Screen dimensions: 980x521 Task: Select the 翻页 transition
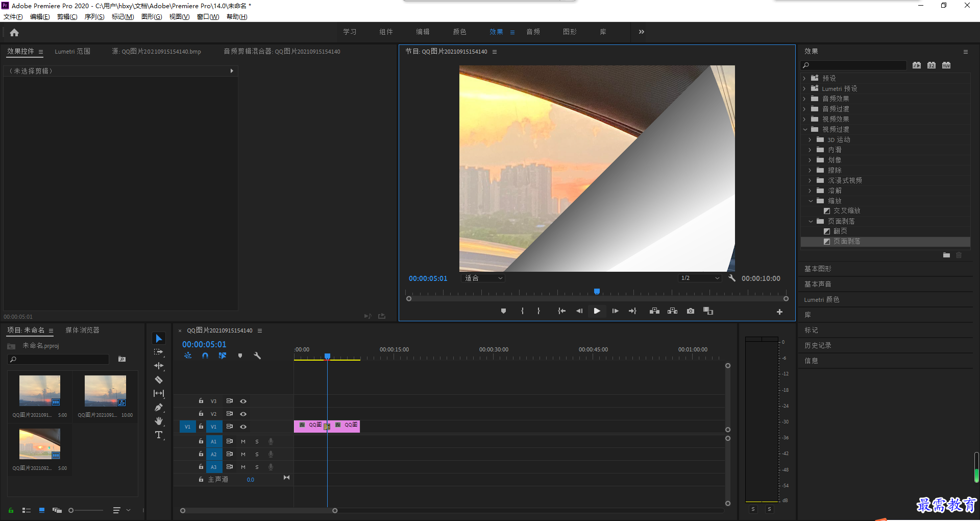click(840, 231)
